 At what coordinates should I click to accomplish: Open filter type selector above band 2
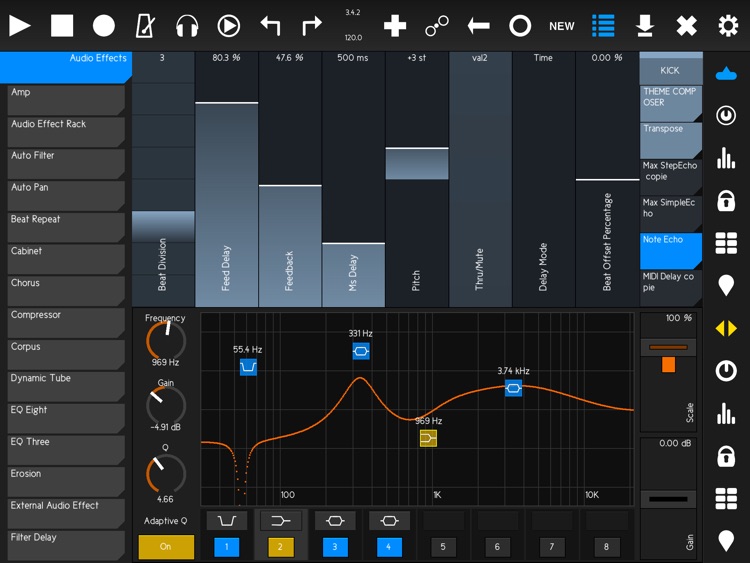[x=281, y=521]
